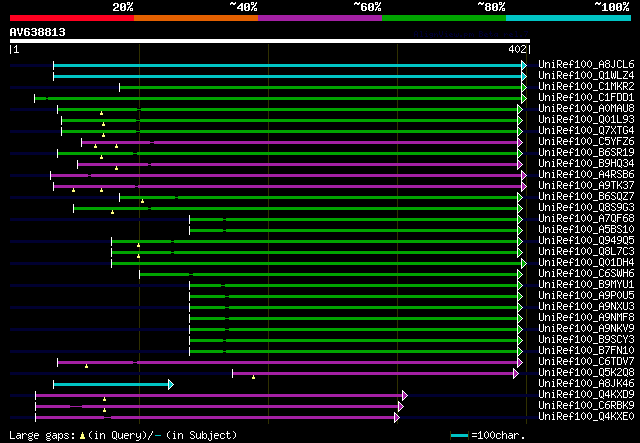
Task: Select the UniRef100_C6SWH6 label
Action: click(586, 274)
